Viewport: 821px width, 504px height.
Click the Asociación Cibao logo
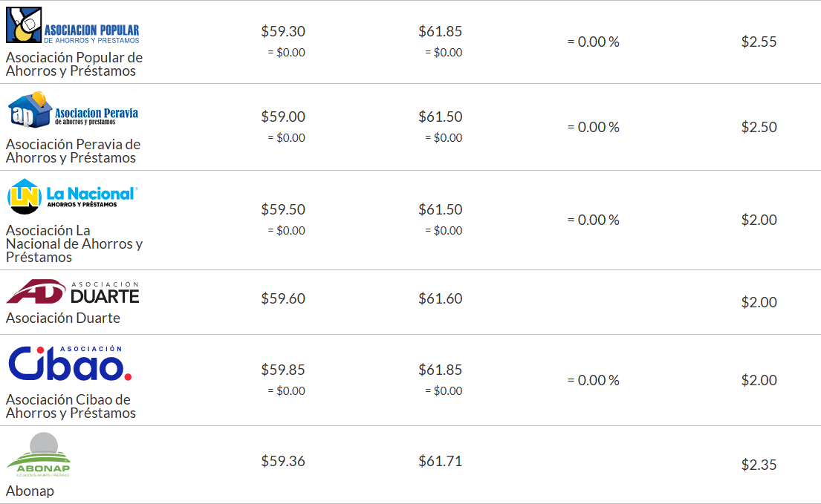click(71, 364)
